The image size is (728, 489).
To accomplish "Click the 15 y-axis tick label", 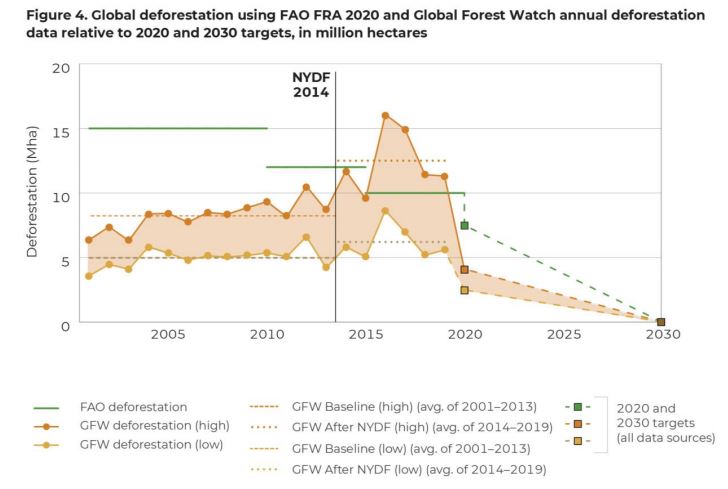I will [x=61, y=133].
